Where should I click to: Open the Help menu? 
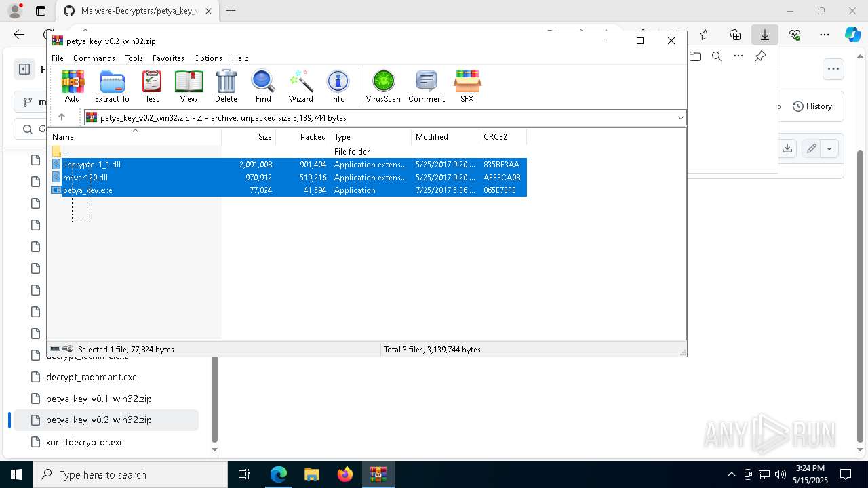(x=240, y=58)
